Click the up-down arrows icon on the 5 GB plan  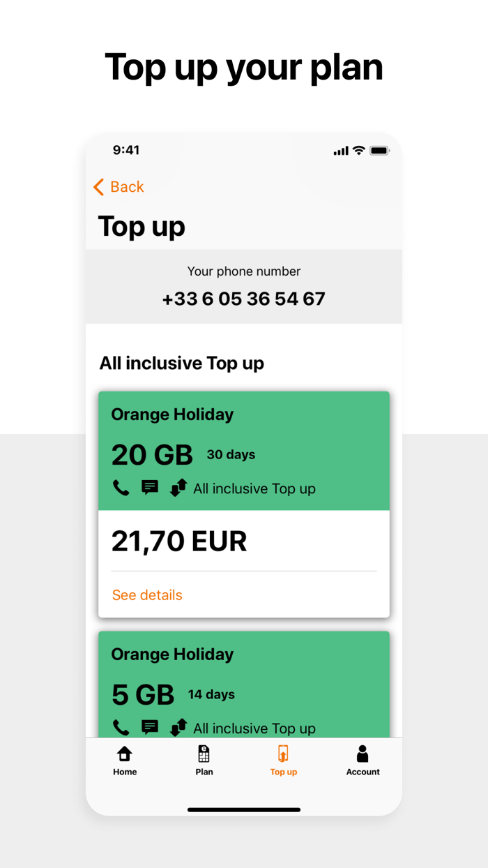point(178,728)
